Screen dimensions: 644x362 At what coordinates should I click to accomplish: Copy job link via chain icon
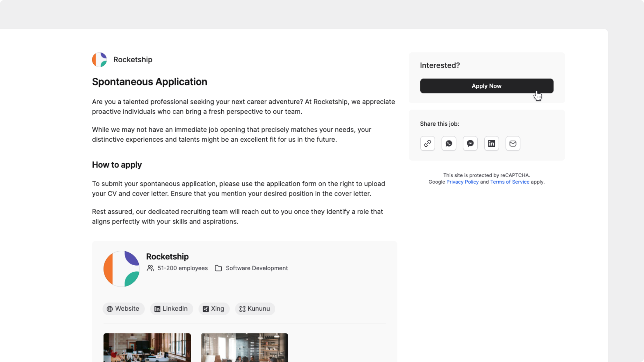click(427, 144)
